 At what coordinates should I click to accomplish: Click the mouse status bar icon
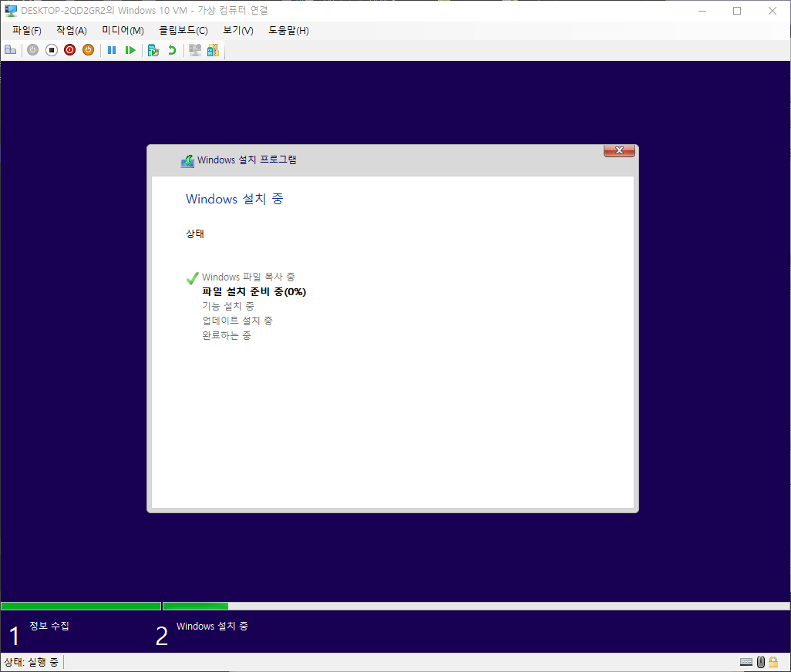pyautogui.click(x=761, y=662)
